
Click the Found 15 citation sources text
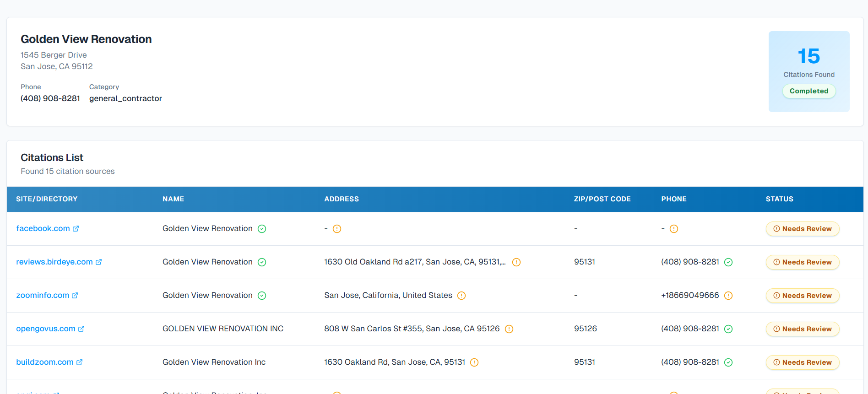point(68,171)
